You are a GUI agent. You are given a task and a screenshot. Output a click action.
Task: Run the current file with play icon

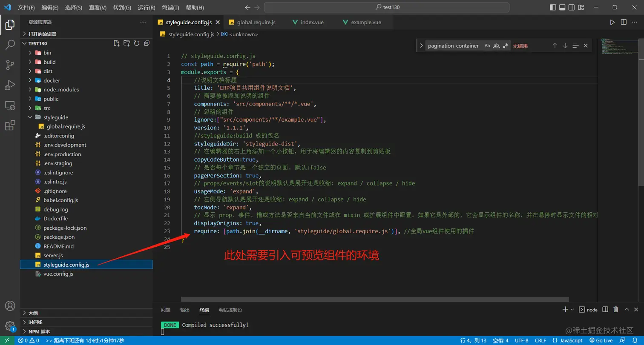coord(612,22)
